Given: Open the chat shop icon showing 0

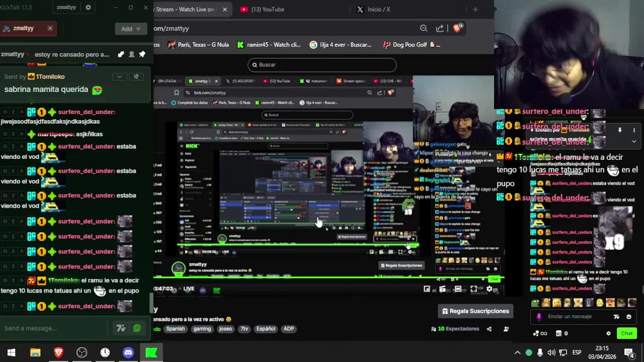Looking at the screenshot, I should click(561, 333).
